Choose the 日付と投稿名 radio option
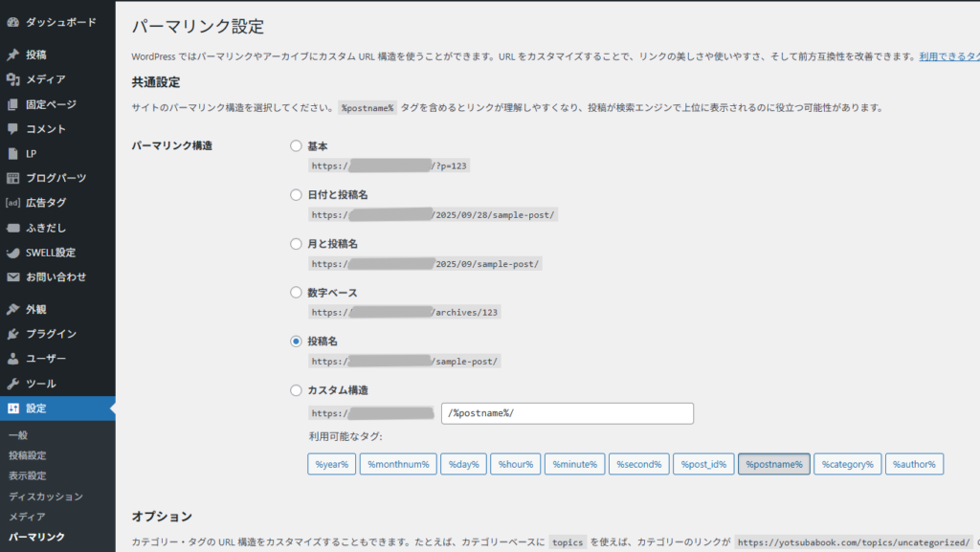 click(x=296, y=195)
